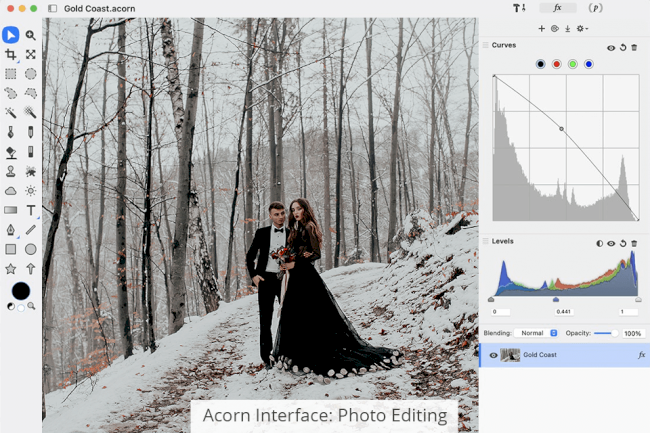Click the Levels white value field 1
Image resolution: width=650 pixels, height=433 pixels.
click(x=628, y=312)
